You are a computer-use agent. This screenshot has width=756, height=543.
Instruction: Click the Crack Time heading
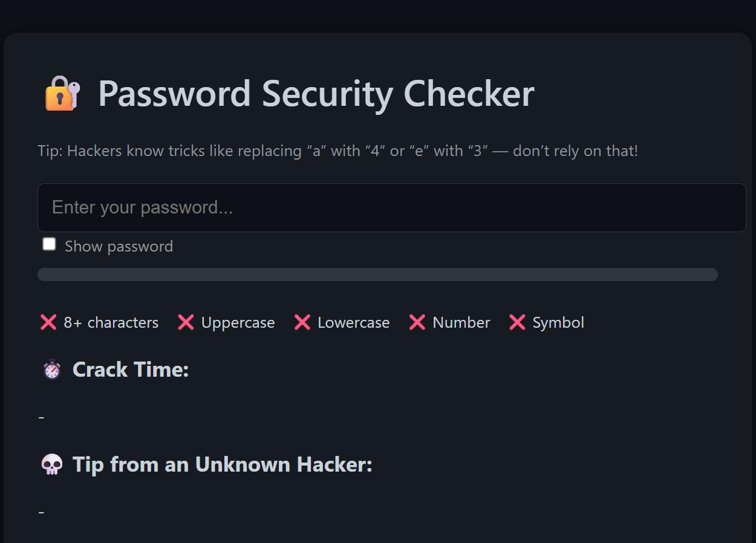pos(130,369)
